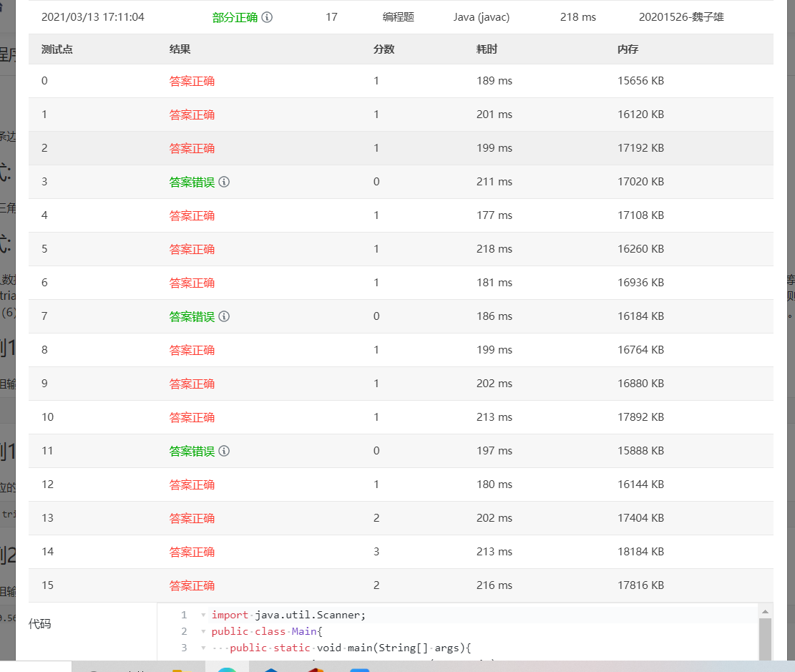This screenshot has width=795, height=672.
Task: Click the 17892 KB memory value
Action: click(x=640, y=417)
